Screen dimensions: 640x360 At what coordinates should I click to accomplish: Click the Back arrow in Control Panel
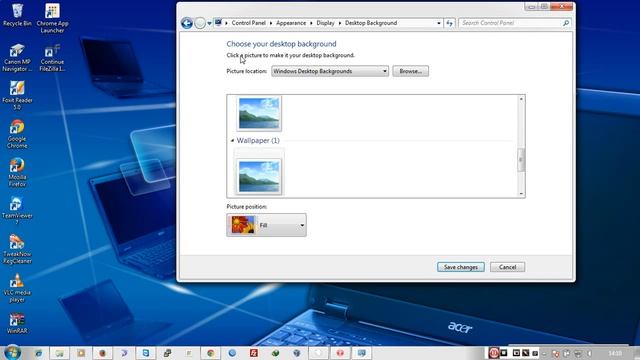187,23
